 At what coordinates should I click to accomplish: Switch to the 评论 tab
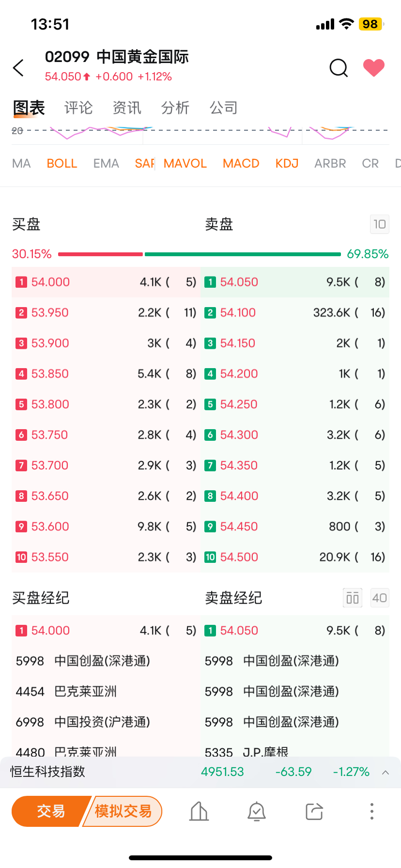click(78, 108)
